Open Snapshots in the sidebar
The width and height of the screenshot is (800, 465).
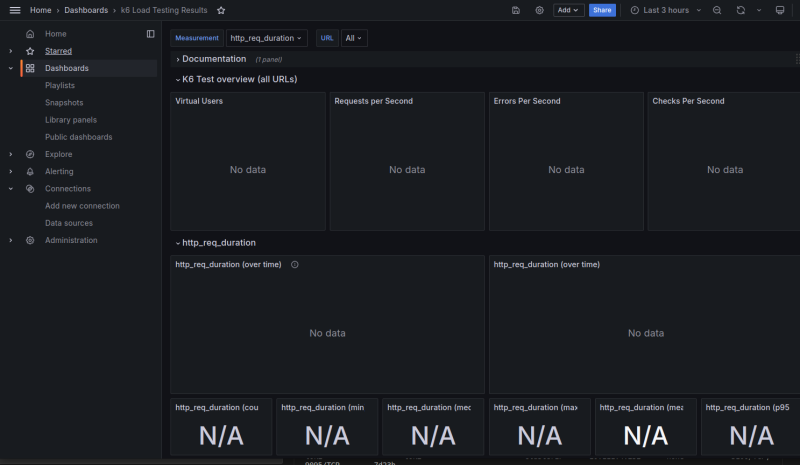coord(64,103)
